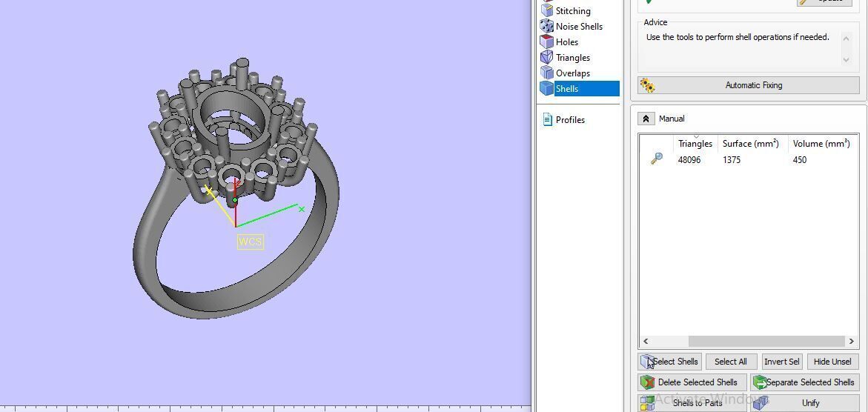Click the Select All button
868x412 pixels.
click(x=731, y=362)
